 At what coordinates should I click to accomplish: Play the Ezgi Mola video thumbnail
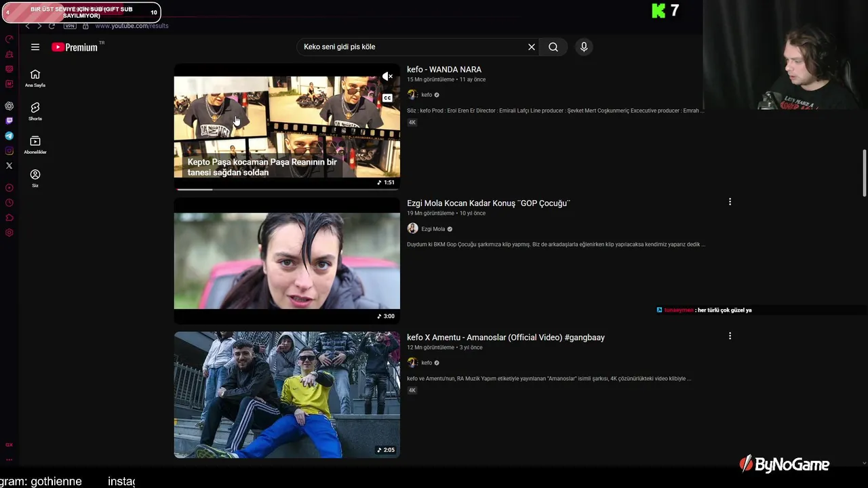(x=287, y=261)
